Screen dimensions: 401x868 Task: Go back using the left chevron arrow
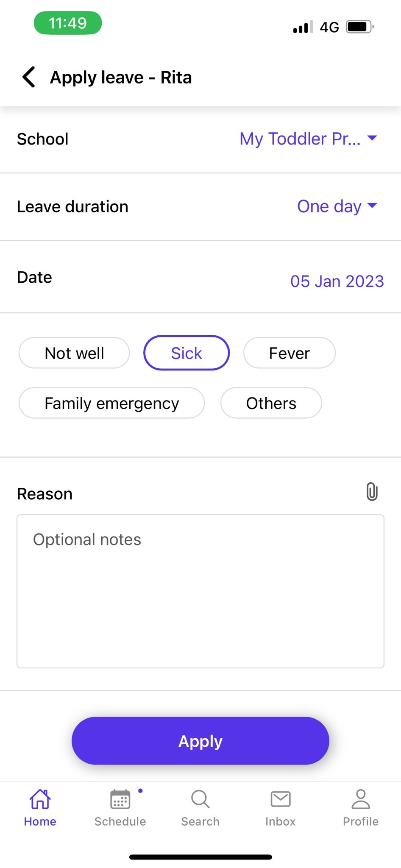click(x=29, y=77)
